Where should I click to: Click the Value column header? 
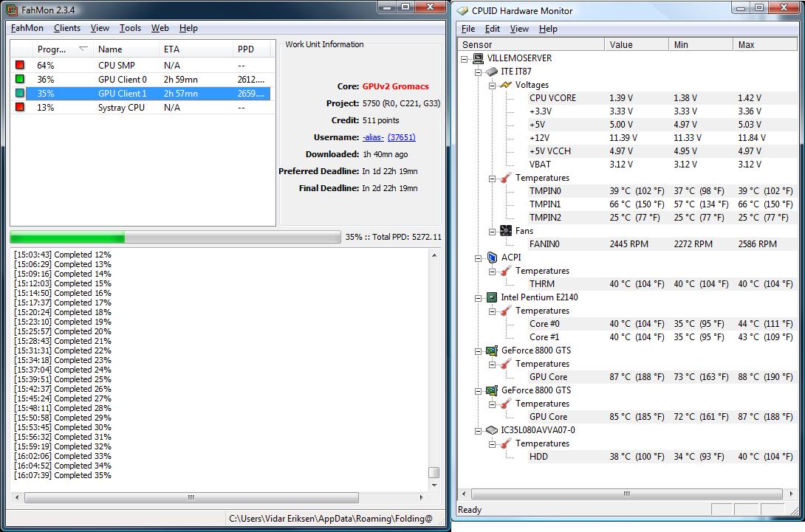point(637,44)
